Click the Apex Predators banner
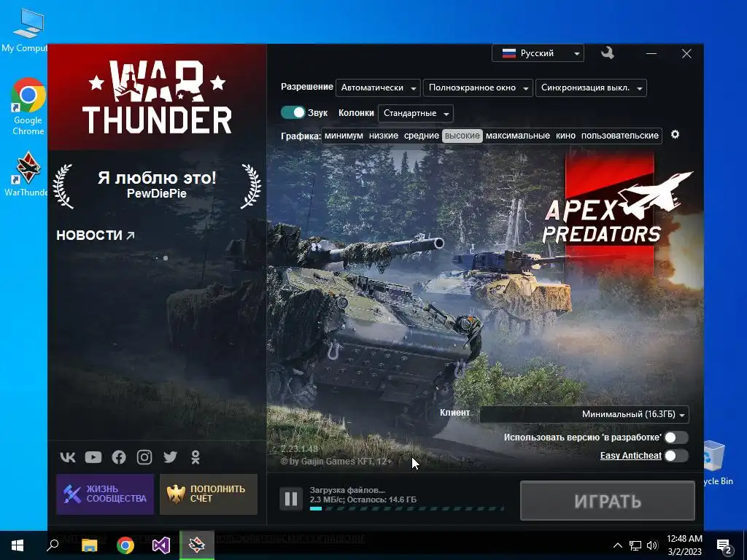The height and width of the screenshot is (560, 747). (x=618, y=214)
